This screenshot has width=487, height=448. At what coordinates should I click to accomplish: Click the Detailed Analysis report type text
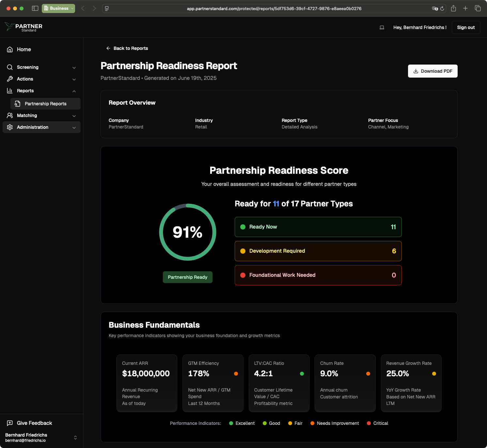300,127
